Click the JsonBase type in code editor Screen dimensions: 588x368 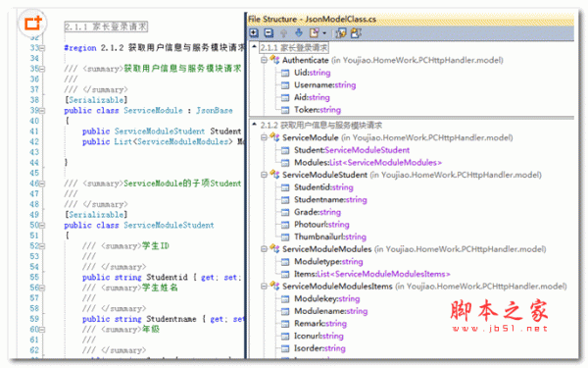(214, 110)
